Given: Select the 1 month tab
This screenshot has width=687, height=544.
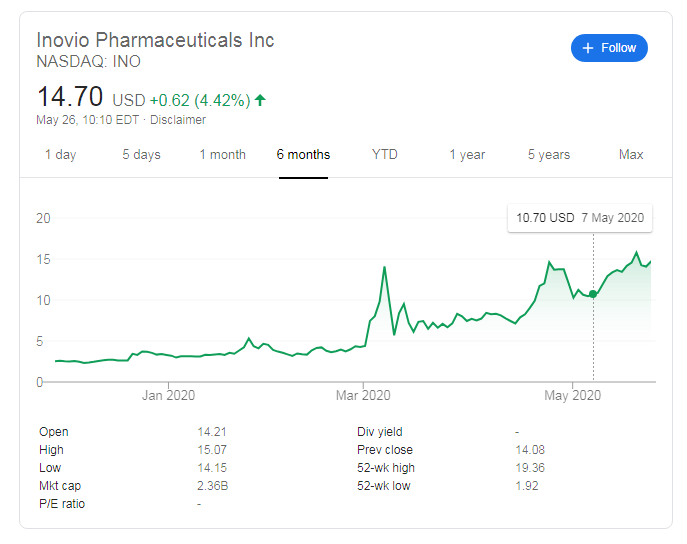Looking at the screenshot, I should 222,154.
